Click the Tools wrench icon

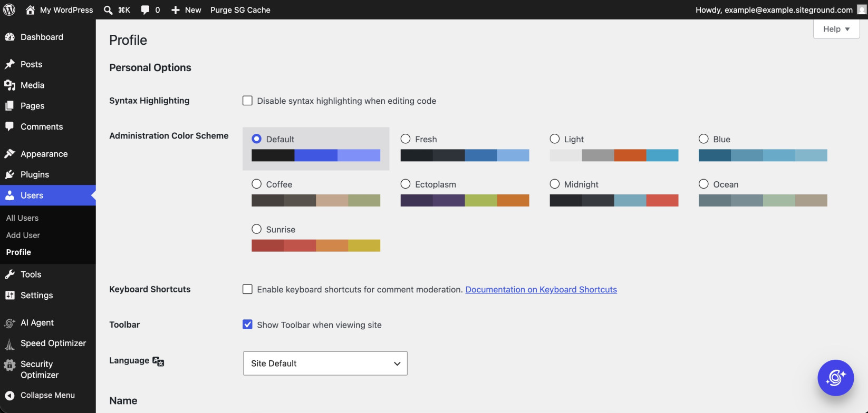pyautogui.click(x=9, y=274)
